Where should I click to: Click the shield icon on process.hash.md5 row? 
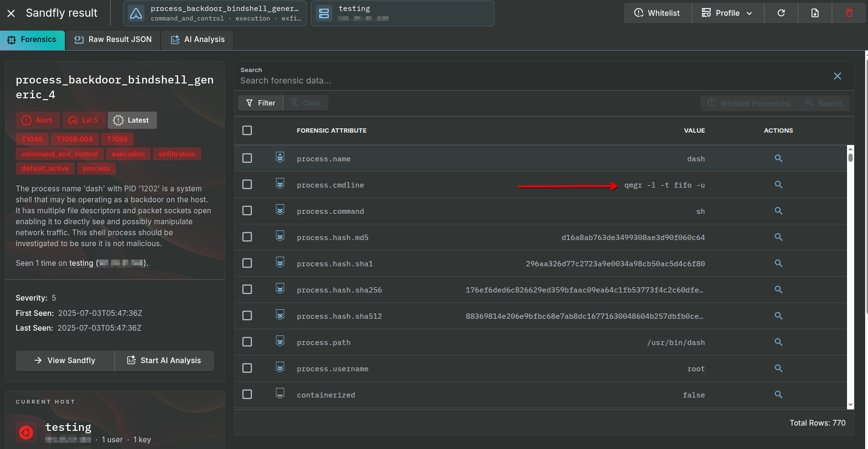pos(280,236)
